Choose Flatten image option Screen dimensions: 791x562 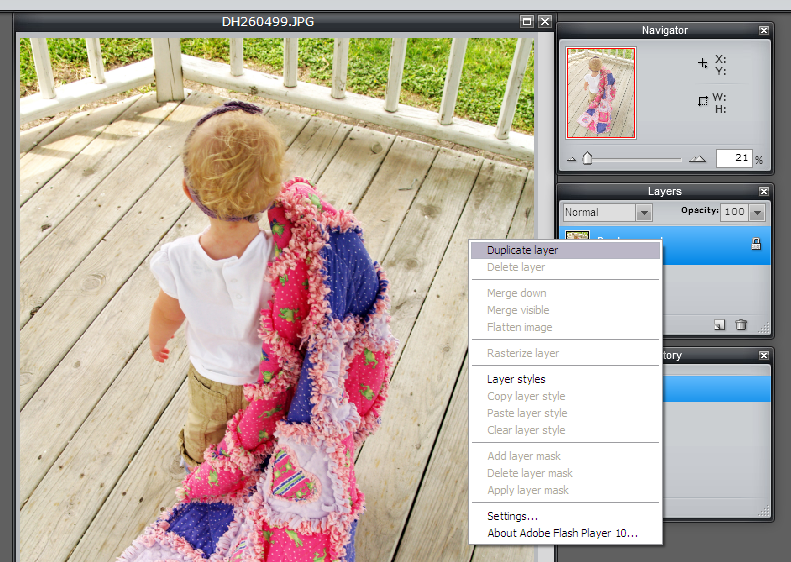(565, 327)
